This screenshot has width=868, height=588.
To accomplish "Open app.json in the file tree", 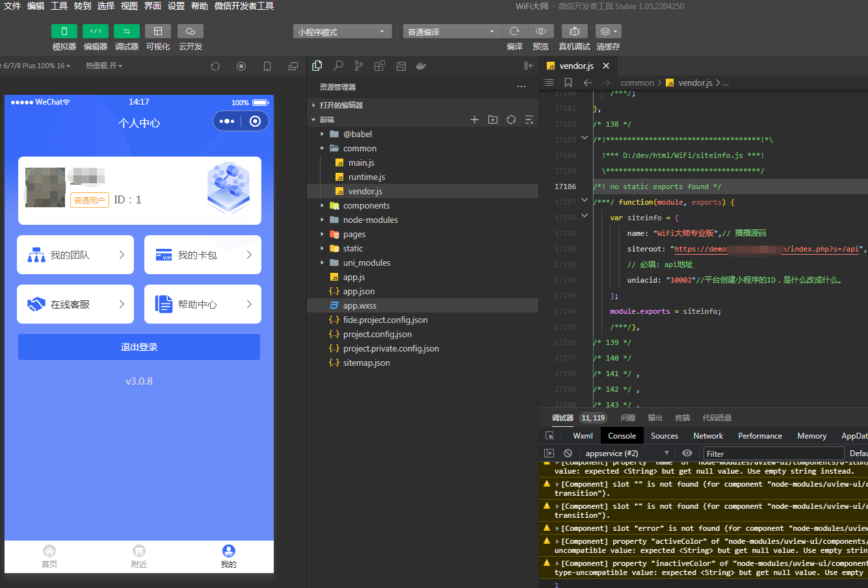I will point(423,291).
